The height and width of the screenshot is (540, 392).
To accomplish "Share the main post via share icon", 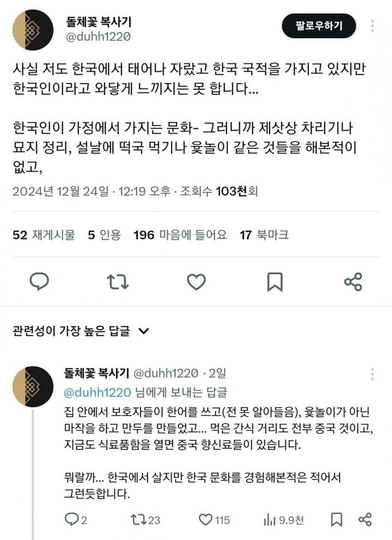I will (x=353, y=282).
